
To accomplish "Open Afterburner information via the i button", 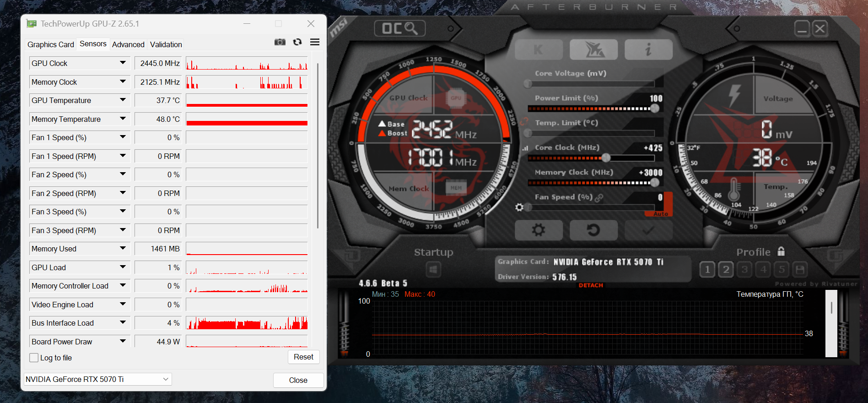I will click(648, 49).
